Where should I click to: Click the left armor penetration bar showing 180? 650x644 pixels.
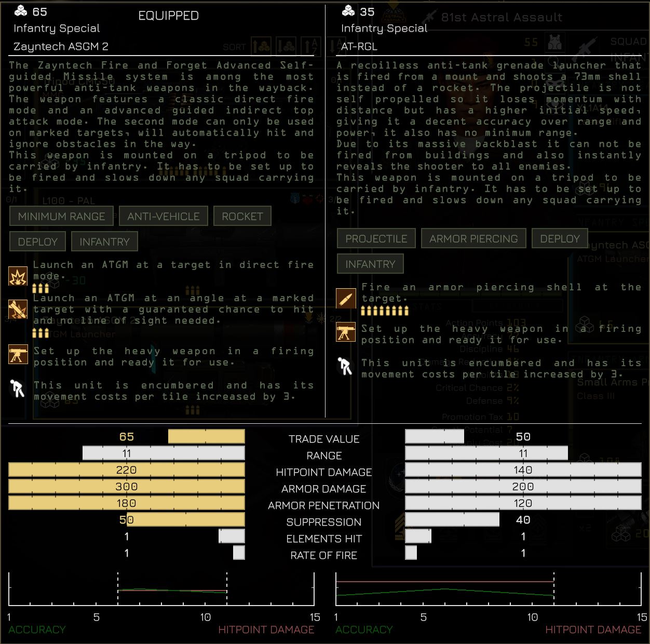point(127,503)
